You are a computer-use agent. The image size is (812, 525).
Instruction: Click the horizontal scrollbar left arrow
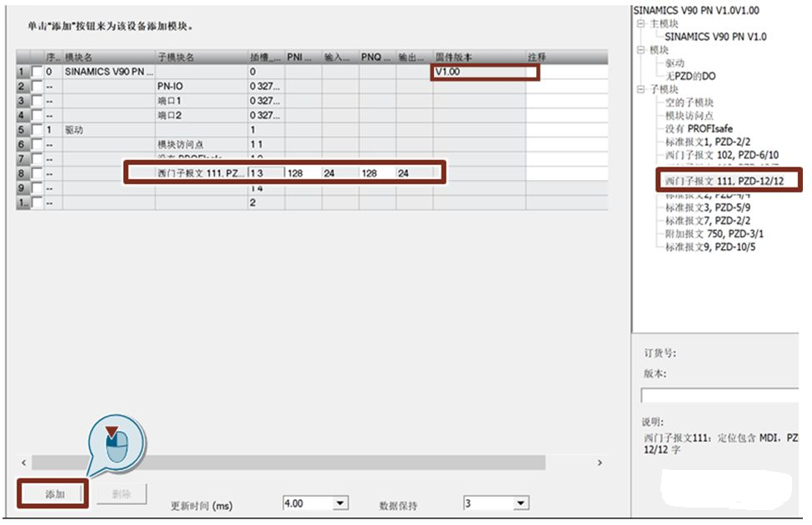(x=24, y=462)
